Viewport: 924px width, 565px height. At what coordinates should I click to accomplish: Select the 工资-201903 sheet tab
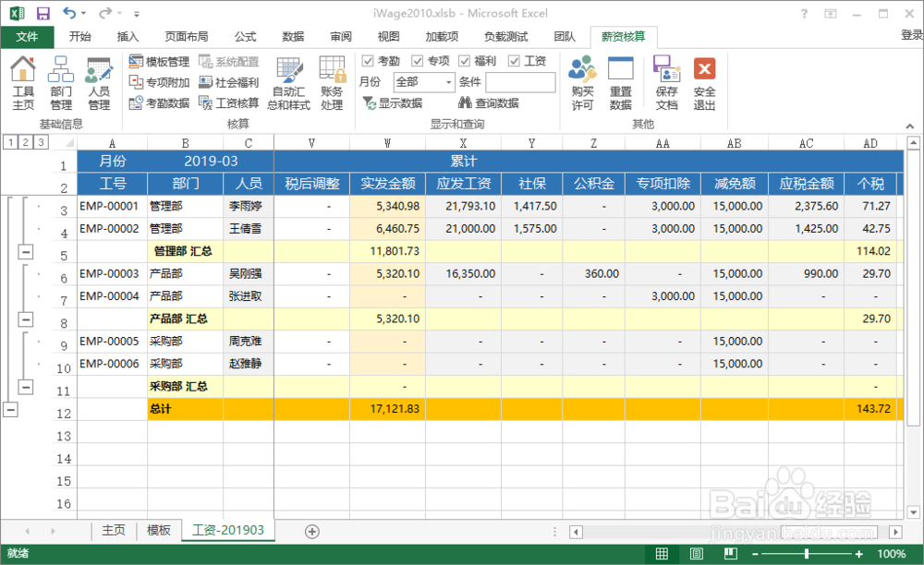click(x=228, y=530)
